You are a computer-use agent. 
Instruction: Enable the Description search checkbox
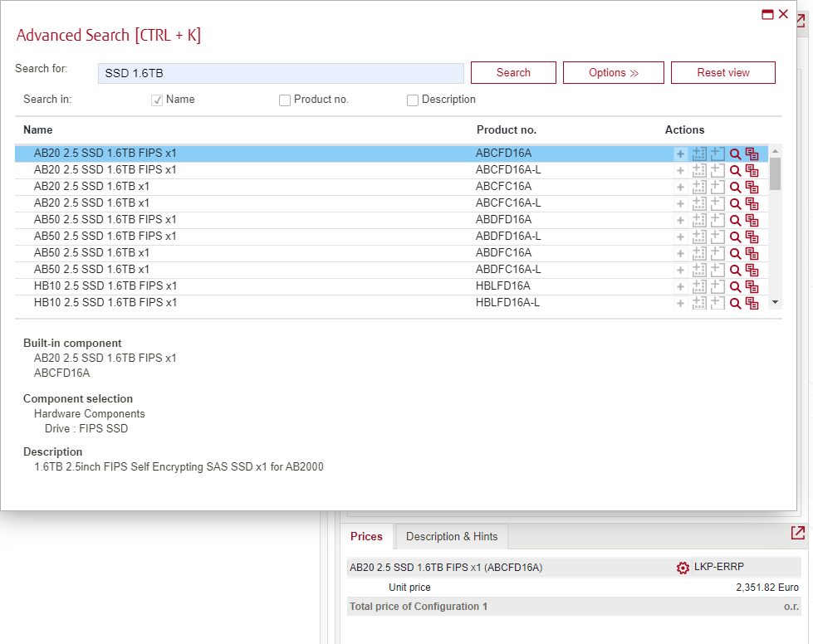pos(413,100)
